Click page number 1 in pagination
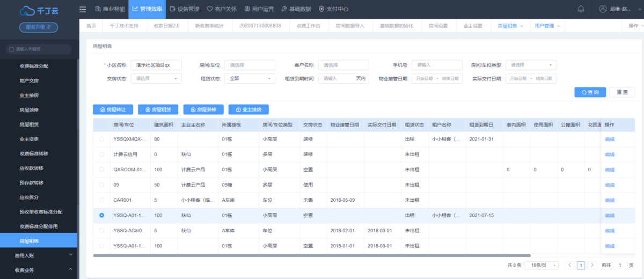Viewport: 644px width, 279px height. [x=581, y=265]
